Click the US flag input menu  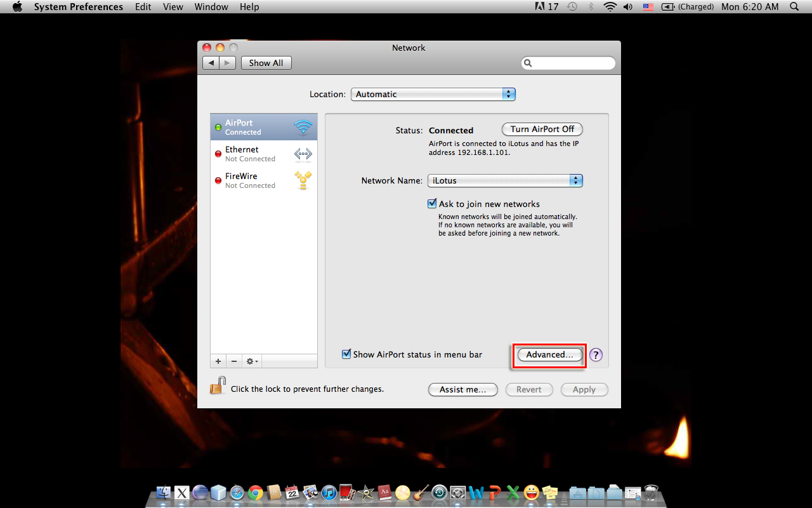(648, 7)
